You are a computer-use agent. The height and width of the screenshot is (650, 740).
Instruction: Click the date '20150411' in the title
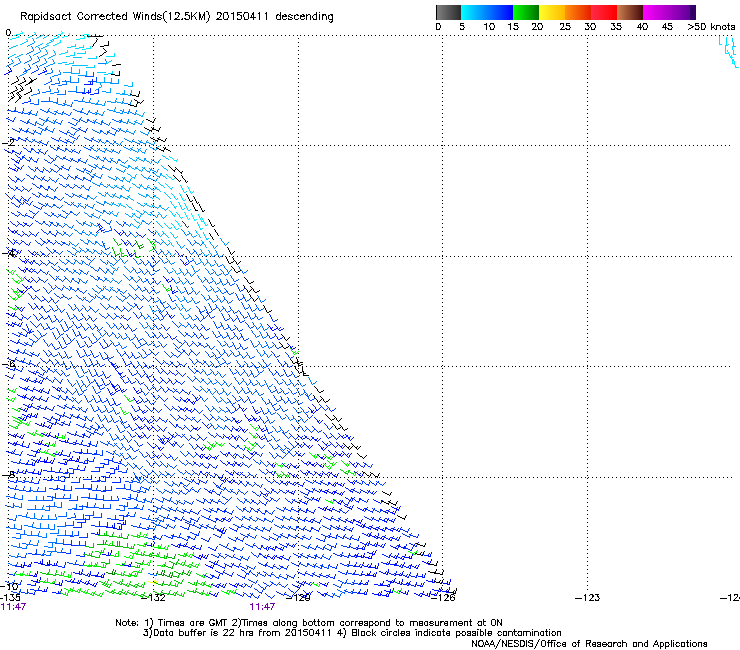point(243,16)
